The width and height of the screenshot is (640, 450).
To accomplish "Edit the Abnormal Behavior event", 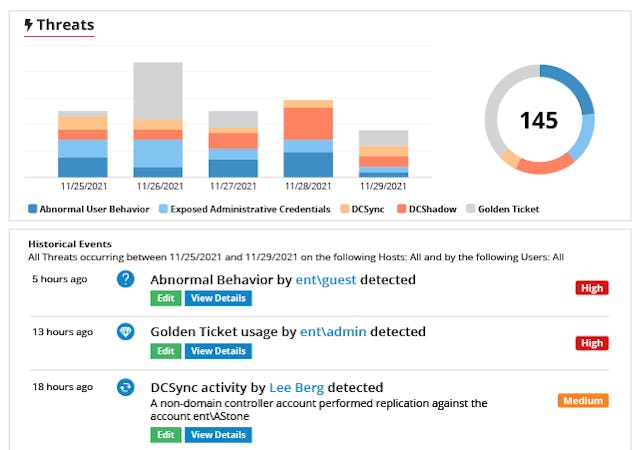I will (x=166, y=298).
